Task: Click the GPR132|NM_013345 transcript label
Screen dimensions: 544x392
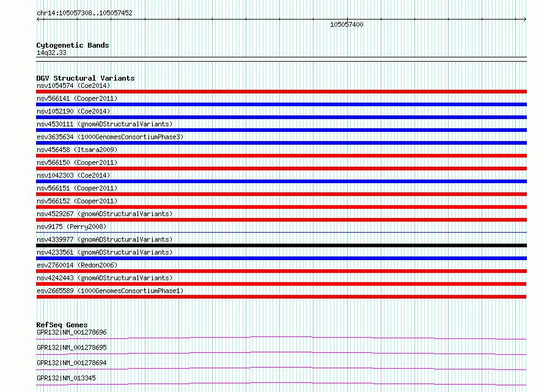Action: point(66,378)
